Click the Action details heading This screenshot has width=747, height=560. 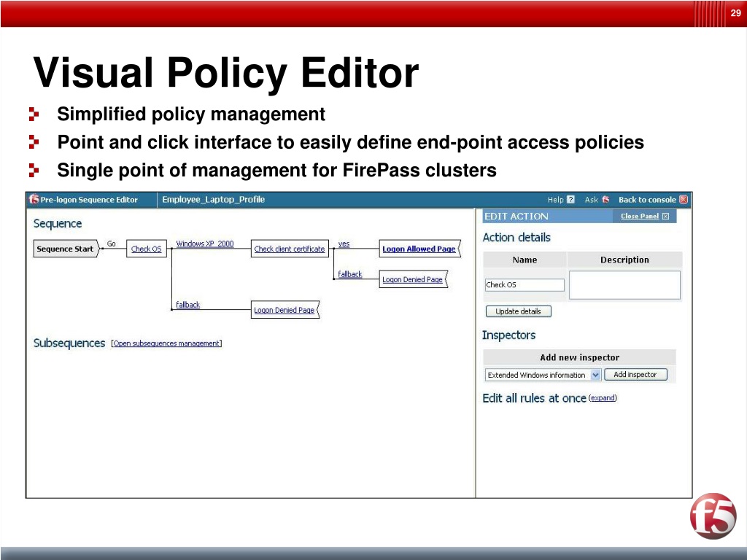[x=516, y=237]
